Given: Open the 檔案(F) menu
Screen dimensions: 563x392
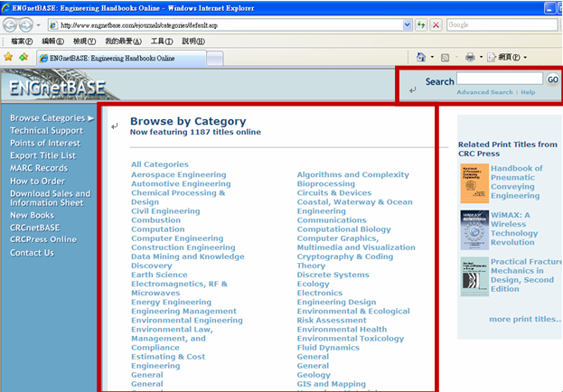Looking at the screenshot, I should [x=22, y=42].
